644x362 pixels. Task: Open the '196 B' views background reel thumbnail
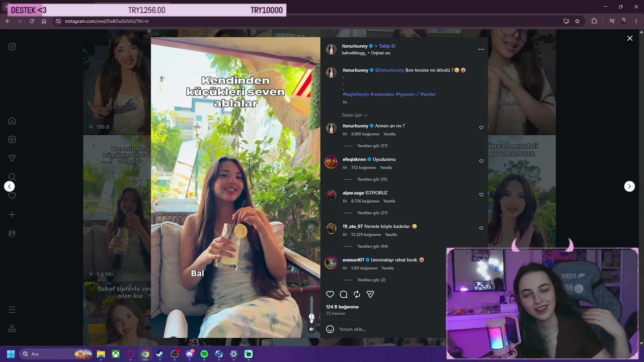click(117, 82)
